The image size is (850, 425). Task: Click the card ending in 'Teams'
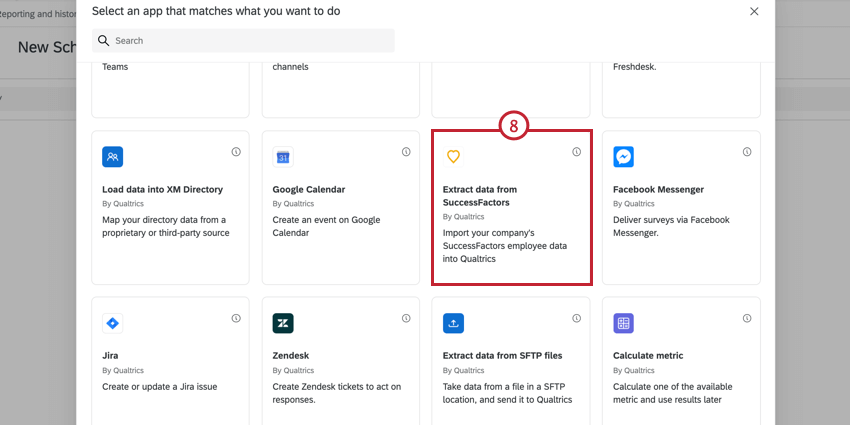tap(170, 90)
